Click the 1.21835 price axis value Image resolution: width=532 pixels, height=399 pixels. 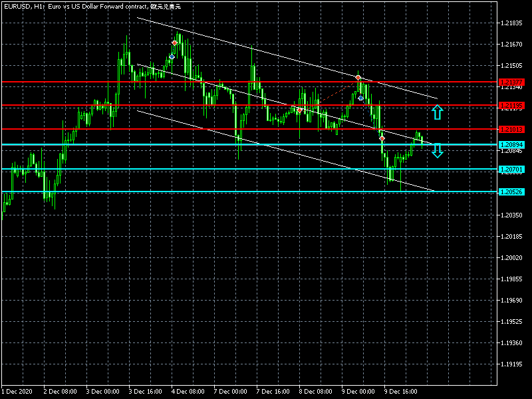click(511, 23)
